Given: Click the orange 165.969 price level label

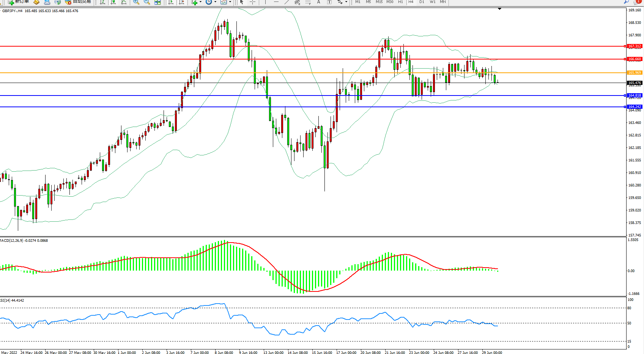Looking at the screenshot, I should click(634, 73).
